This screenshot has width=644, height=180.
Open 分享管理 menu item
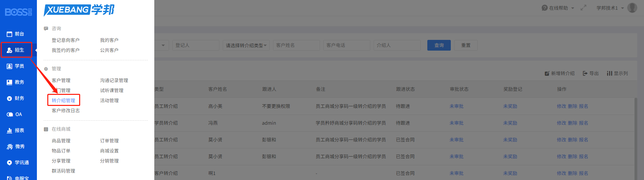(61, 161)
